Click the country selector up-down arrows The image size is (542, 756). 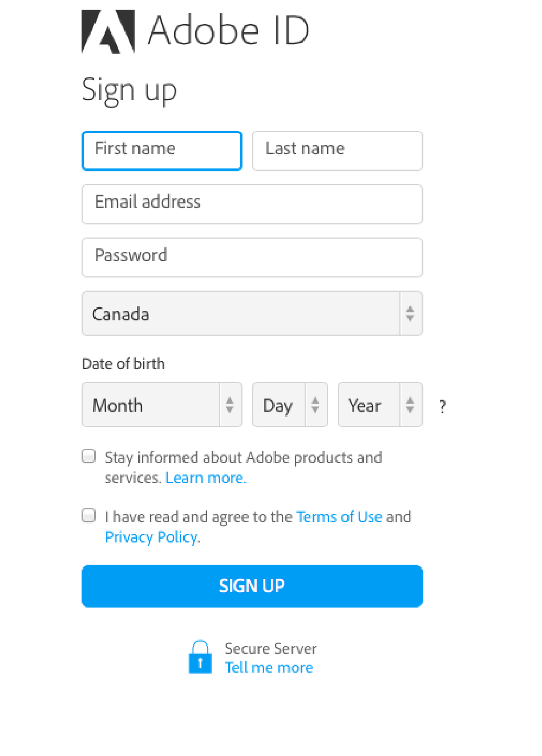tap(410, 313)
